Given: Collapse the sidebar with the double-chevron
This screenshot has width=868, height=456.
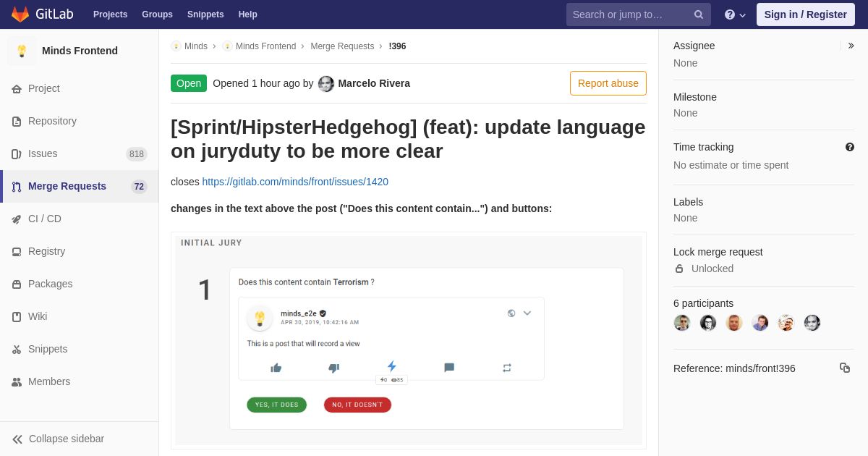Looking at the screenshot, I should (x=17, y=439).
